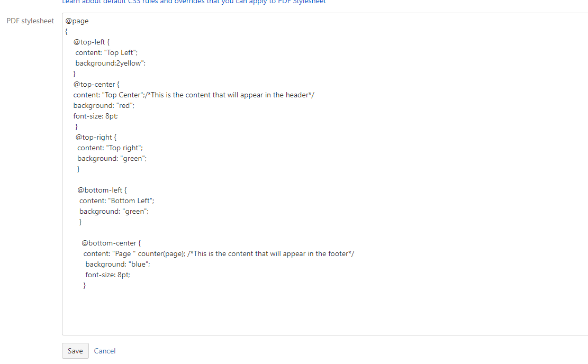Place cursor in background:2yellow line
Image resolution: width=588 pixels, height=364 pixels.
110,63
